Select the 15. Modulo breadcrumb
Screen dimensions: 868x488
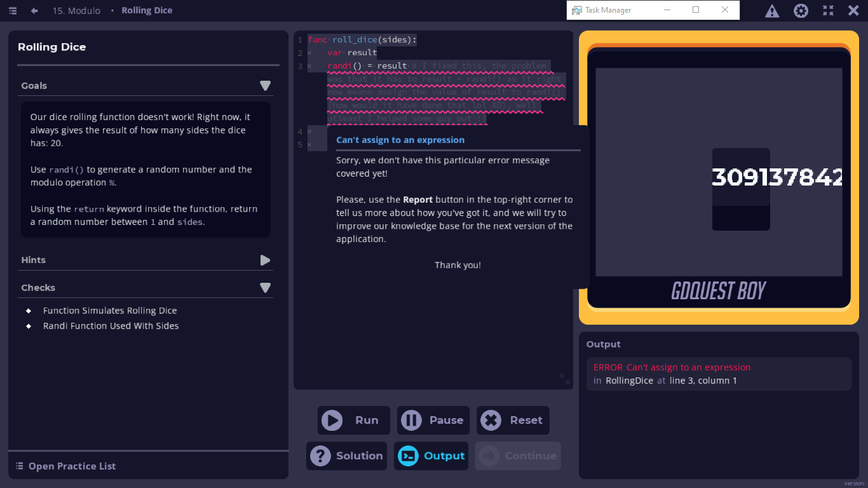coord(76,10)
